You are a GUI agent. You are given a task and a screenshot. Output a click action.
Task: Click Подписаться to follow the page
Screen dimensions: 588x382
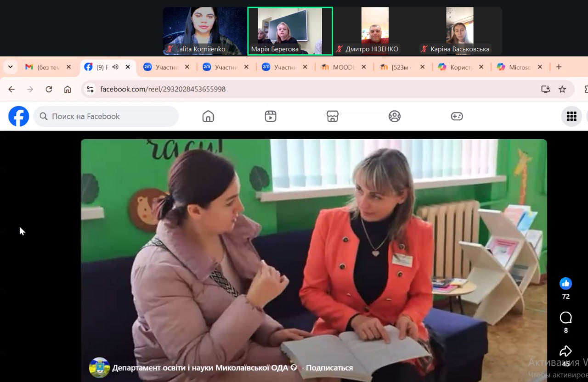coord(329,368)
